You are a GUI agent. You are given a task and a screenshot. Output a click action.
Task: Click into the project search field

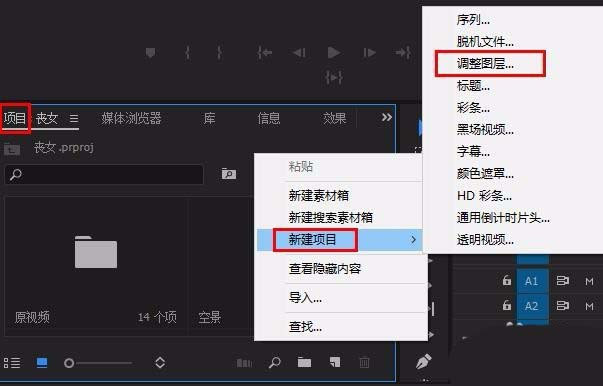(104, 175)
